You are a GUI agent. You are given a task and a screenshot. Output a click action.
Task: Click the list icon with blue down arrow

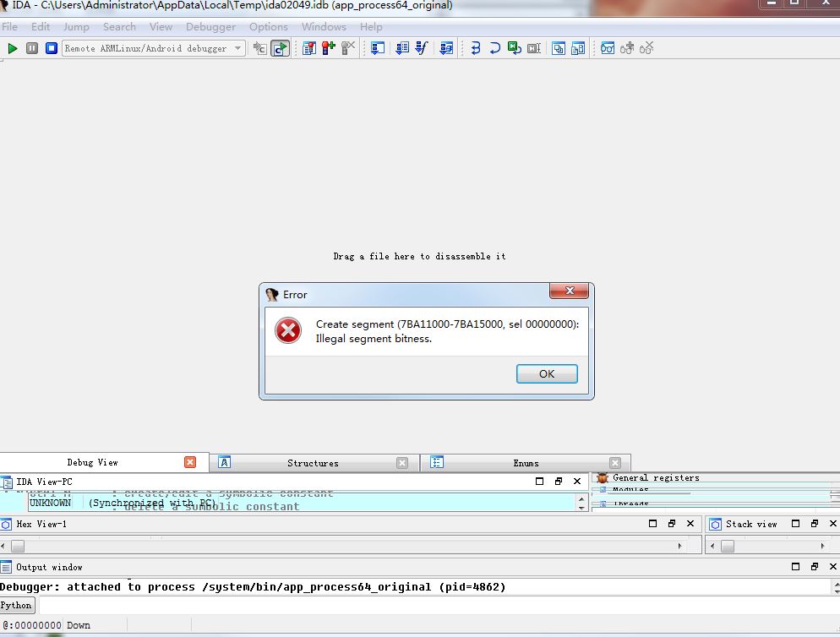[x=402, y=48]
